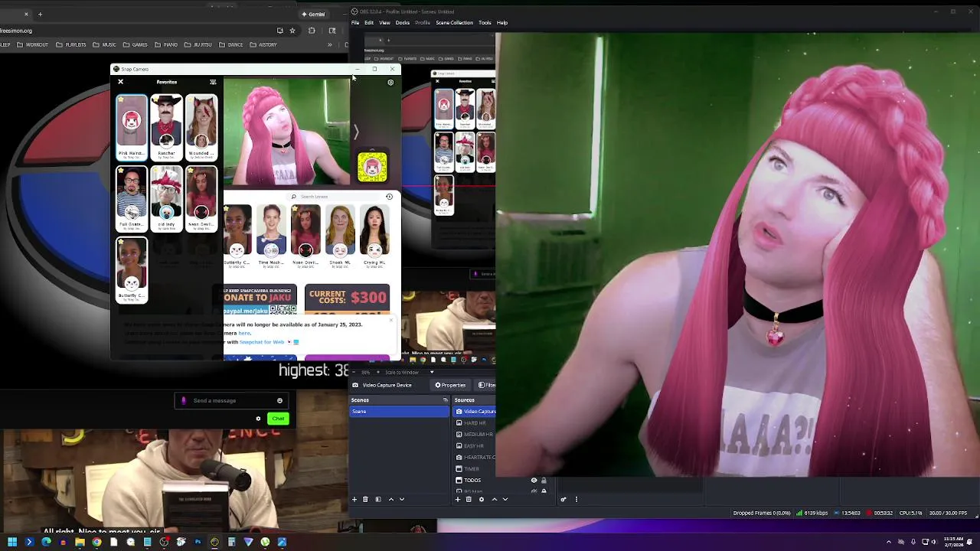The height and width of the screenshot is (551, 980).
Task: Move scene up with the up arrow
Action: pyautogui.click(x=391, y=499)
